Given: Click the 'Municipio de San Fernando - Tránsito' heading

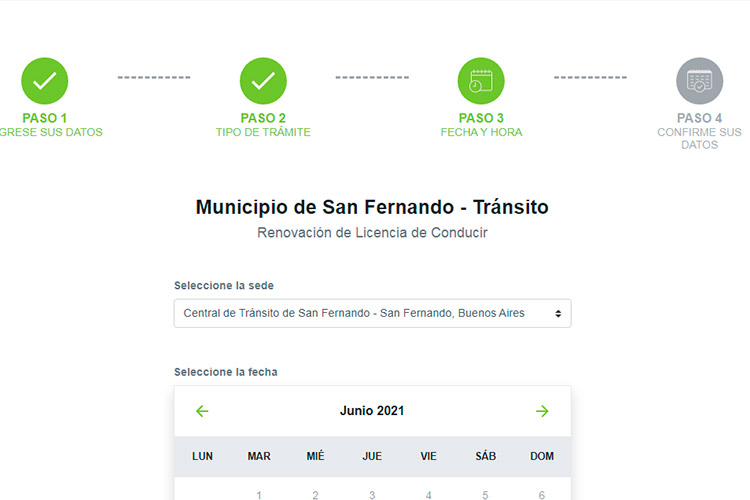Looking at the screenshot, I should click(x=372, y=208).
